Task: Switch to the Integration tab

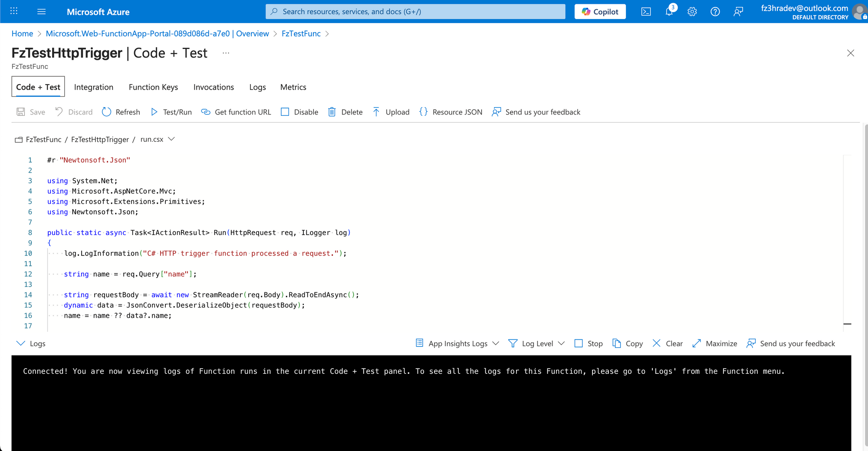Action: click(x=94, y=87)
